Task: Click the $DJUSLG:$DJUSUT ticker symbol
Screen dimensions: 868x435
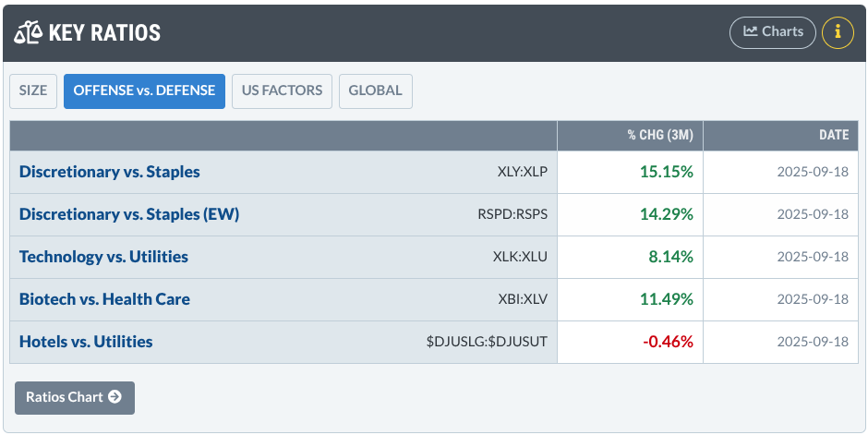Action: click(487, 342)
